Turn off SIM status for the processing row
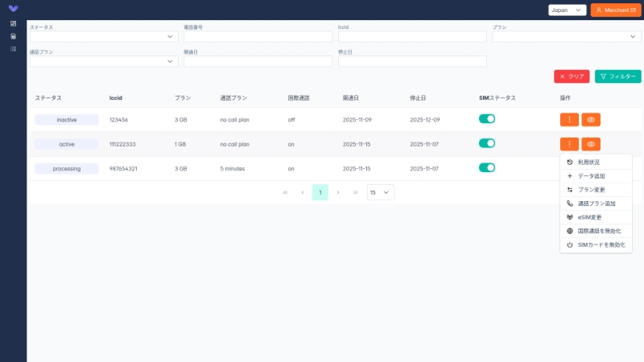 [486, 168]
